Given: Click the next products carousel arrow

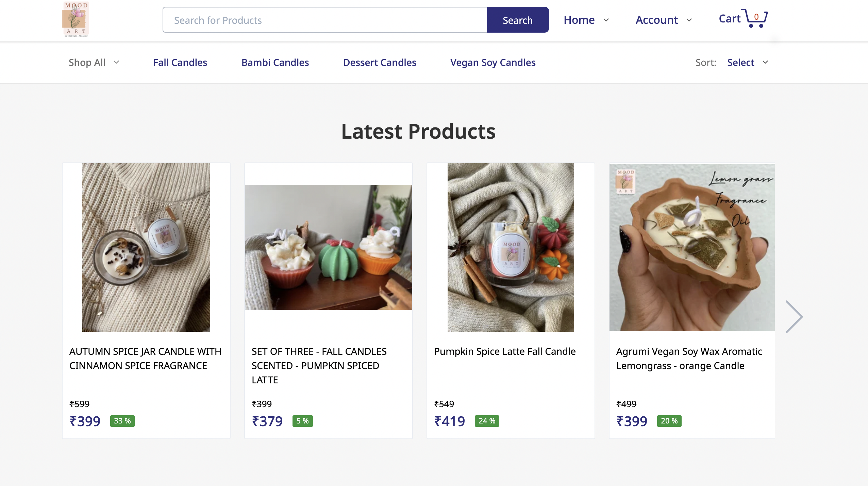Looking at the screenshot, I should pos(794,317).
